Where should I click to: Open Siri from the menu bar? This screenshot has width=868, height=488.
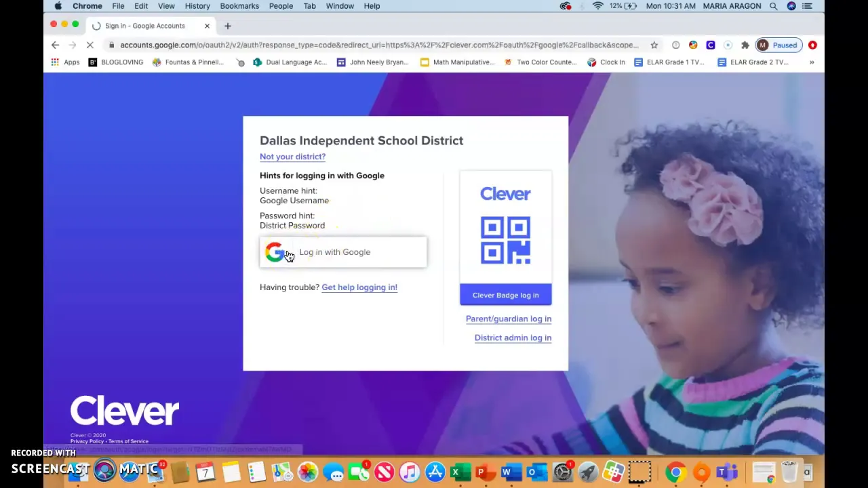(x=791, y=6)
